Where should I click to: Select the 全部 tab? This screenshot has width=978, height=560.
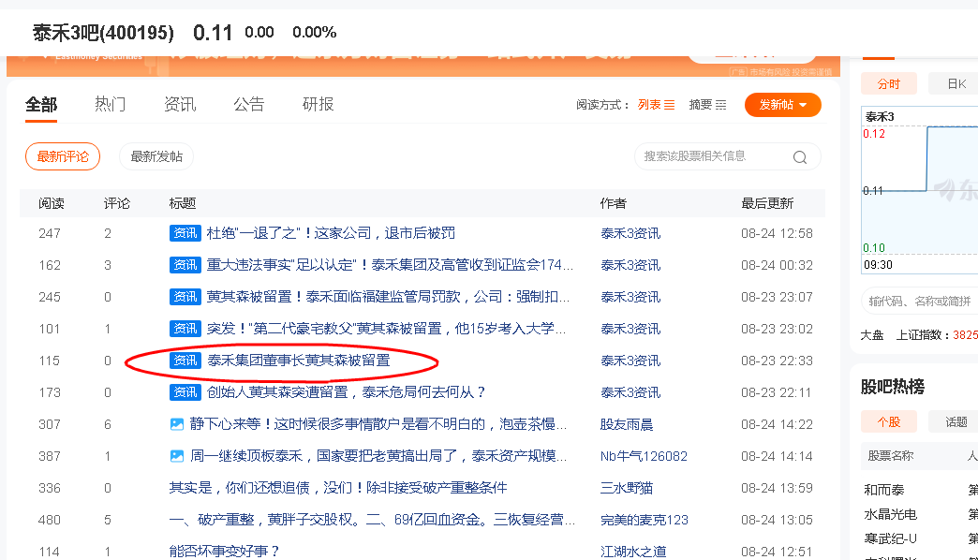[41, 104]
